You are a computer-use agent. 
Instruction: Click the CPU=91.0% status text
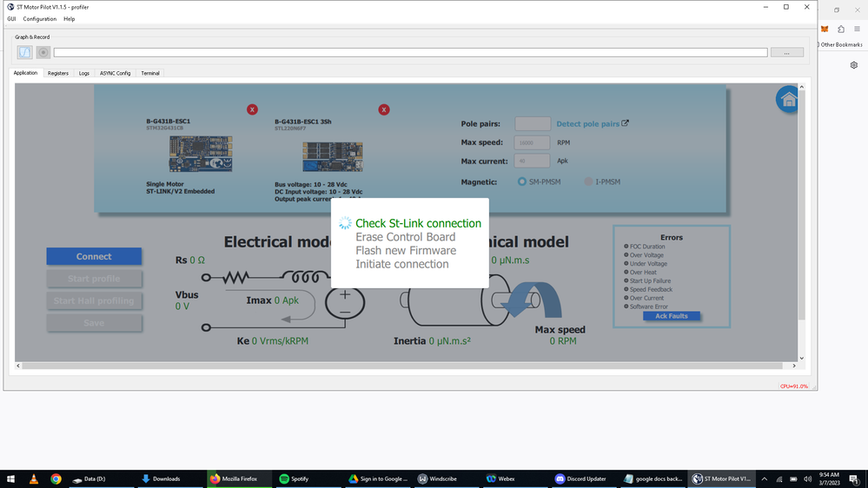pyautogui.click(x=794, y=386)
